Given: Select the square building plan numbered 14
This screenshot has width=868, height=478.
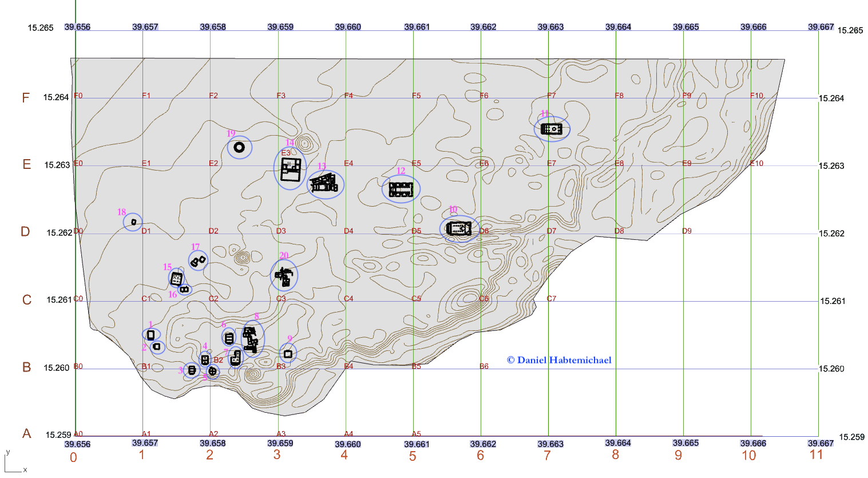Looking at the screenshot, I should 291,169.
